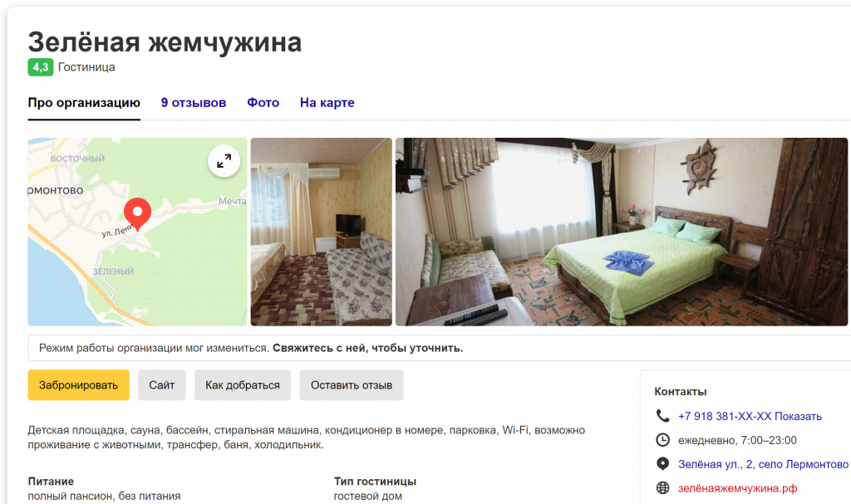Visit the зелёнаяжемчужина.рф website link
Screen dimensions: 851x504
click(738, 487)
